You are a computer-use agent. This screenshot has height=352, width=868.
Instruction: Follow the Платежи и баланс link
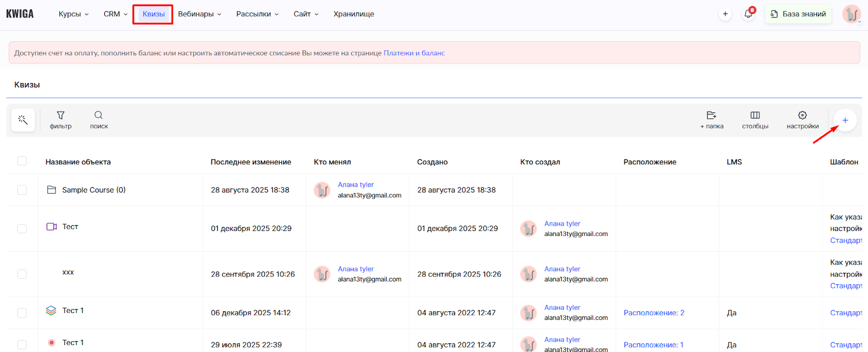(414, 53)
